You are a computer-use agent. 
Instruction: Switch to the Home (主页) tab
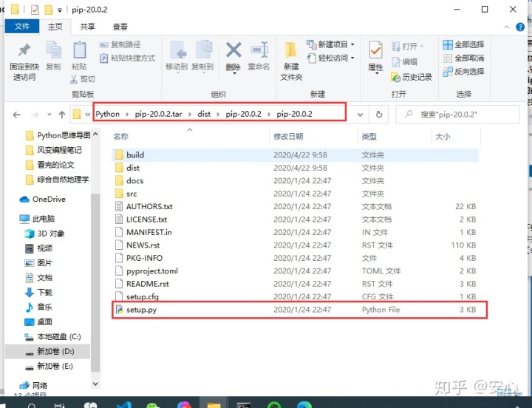tap(55, 27)
